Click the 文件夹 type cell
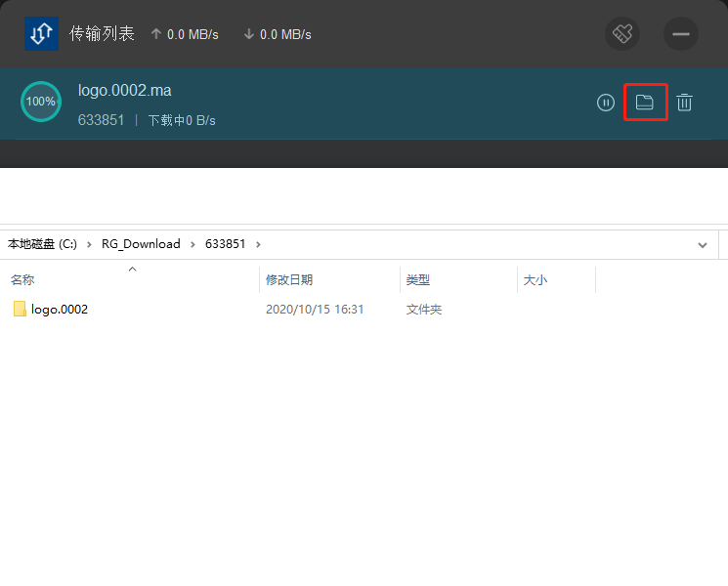 [424, 310]
